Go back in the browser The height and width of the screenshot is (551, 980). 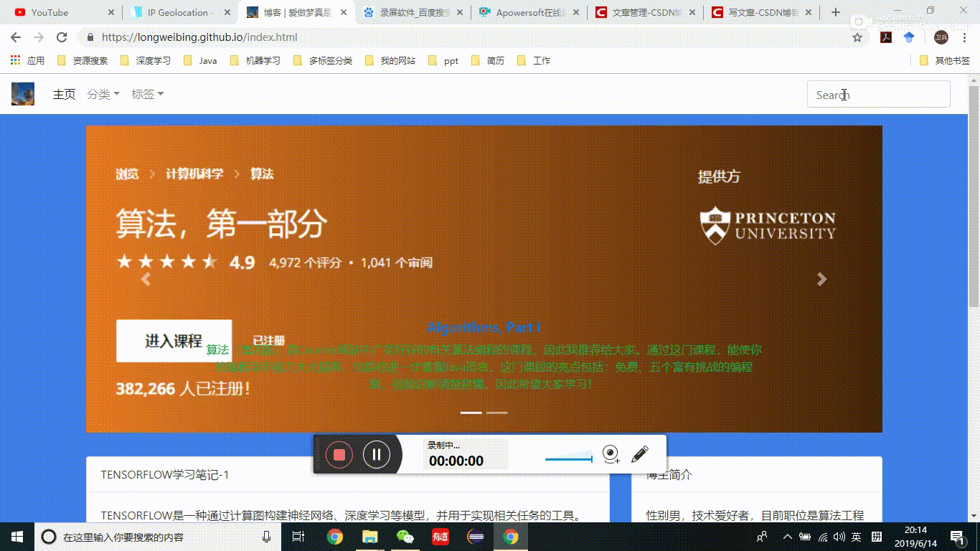[x=16, y=37]
